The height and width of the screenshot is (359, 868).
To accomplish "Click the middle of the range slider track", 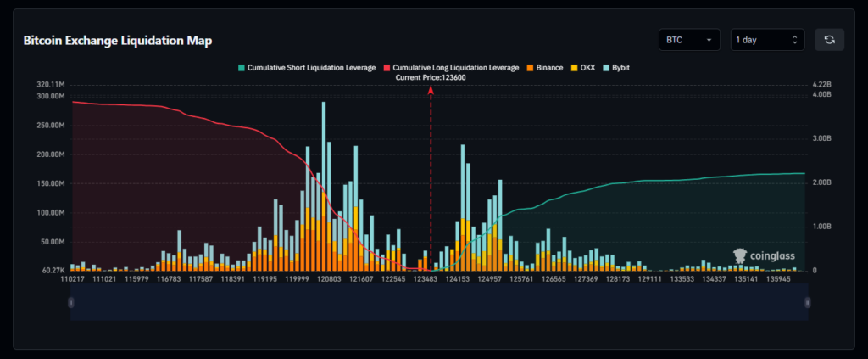I will click(x=439, y=302).
